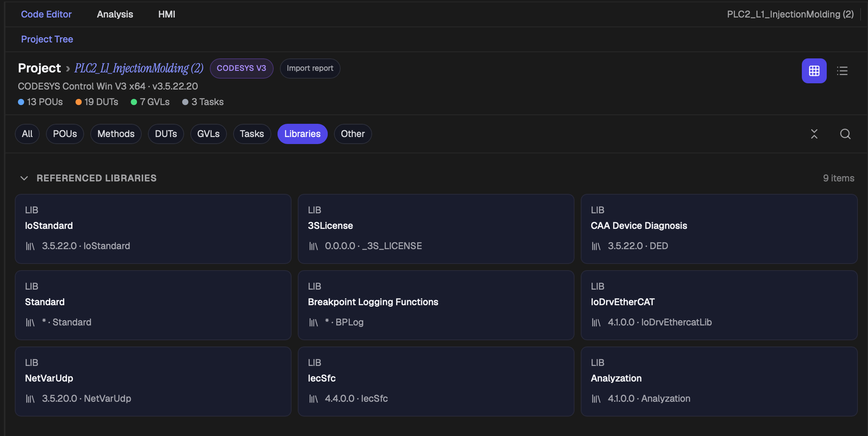Click project name in top right
The image size is (868, 436).
(790, 14)
